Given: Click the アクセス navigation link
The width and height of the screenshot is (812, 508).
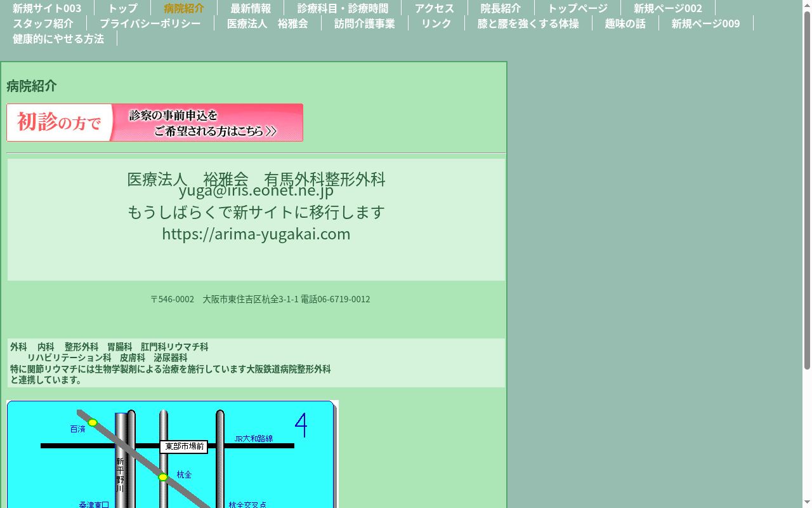Looking at the screenshot, I should 435,8.
